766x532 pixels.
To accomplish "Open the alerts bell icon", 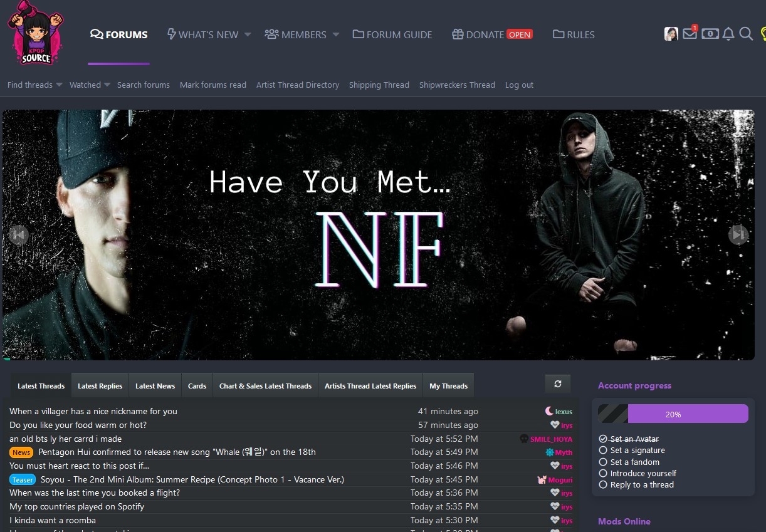I will click(728, 34).
